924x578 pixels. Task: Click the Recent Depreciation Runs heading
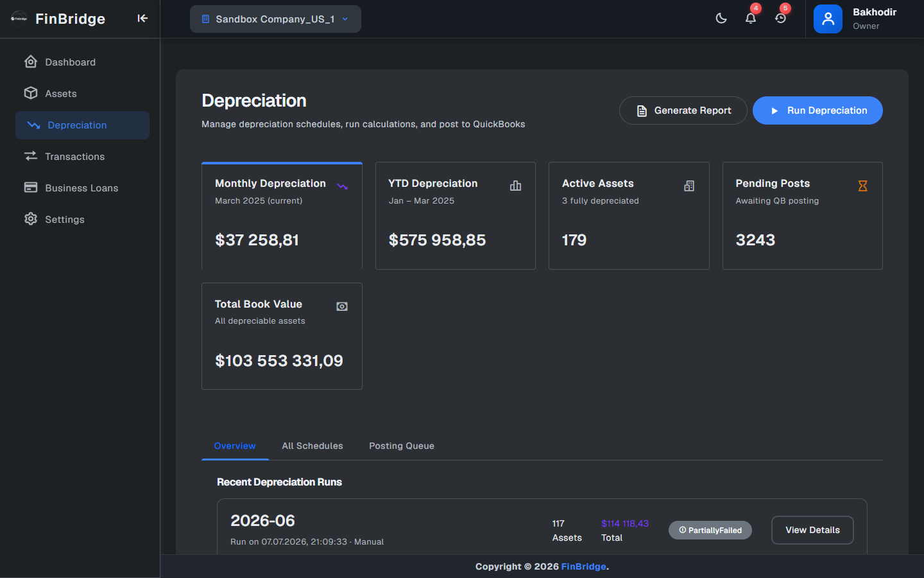(279, 482)
